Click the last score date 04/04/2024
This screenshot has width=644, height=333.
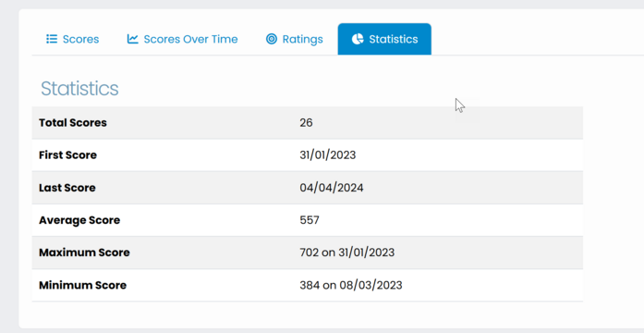tap(332, 188)
